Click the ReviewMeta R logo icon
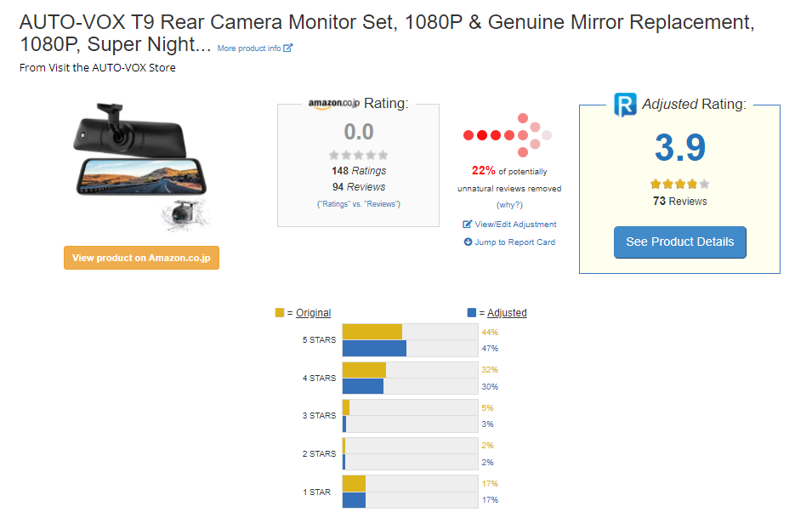This screenshot has height=518, width=812. coord(625,105)
